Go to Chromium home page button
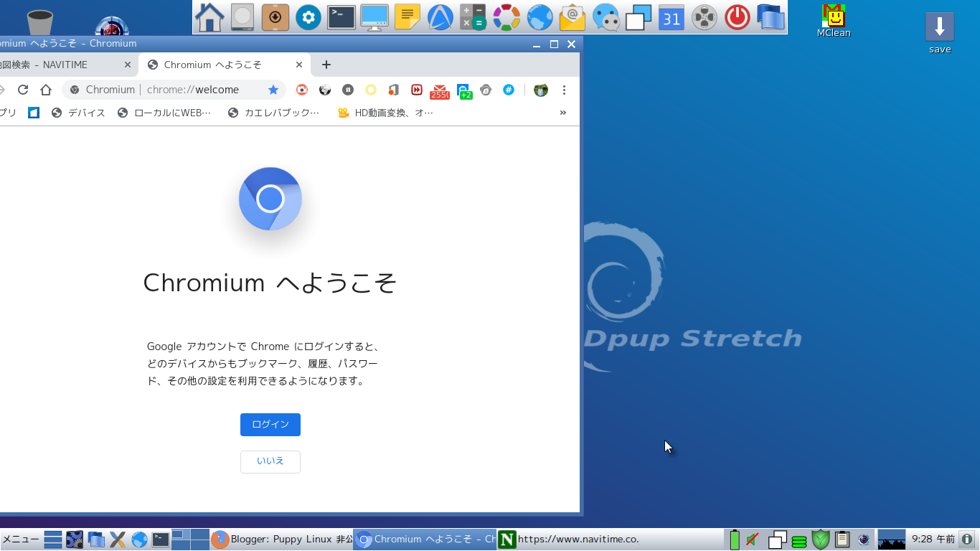This screenshot has height=551, width=980. coord(46,90)
